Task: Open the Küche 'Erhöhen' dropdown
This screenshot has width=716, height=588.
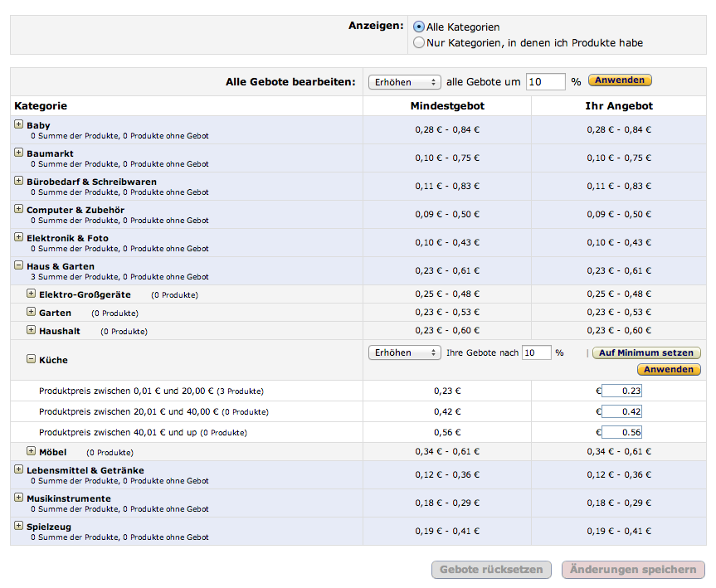Action: [x=405, y=353]
